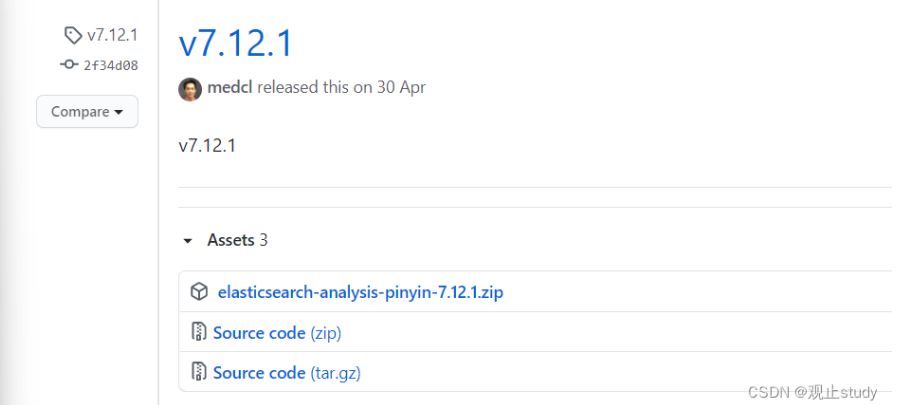Click medcl's avatar picture
The width and height of the screenshot is (899, 405).
(x=190, y=88)
